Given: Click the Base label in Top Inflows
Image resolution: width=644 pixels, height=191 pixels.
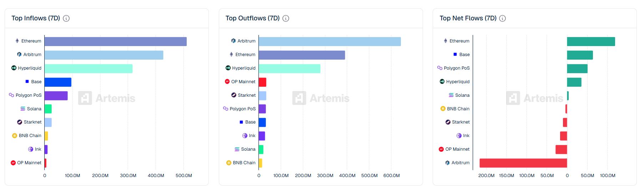Looking at the screenshot, I should (36, 81).
